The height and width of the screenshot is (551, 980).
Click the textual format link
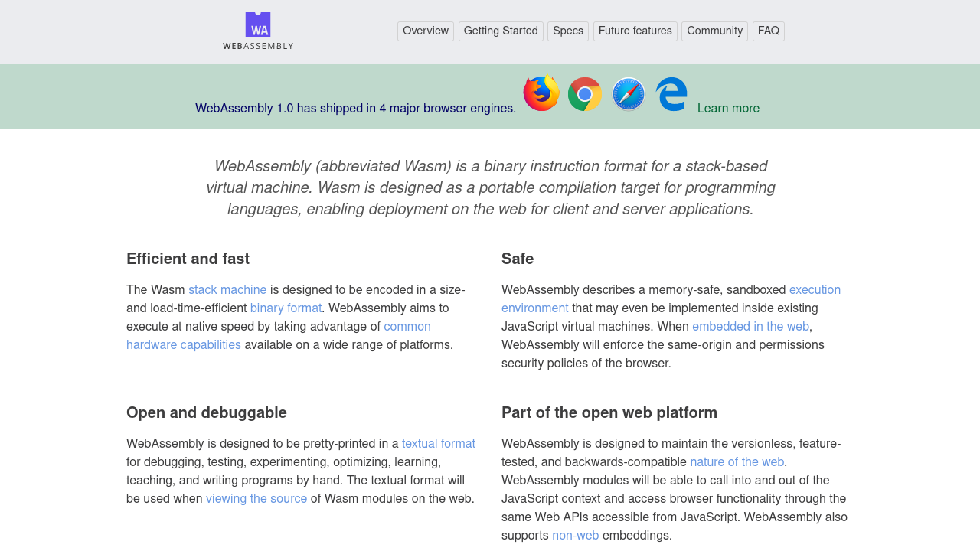(439, 444)
